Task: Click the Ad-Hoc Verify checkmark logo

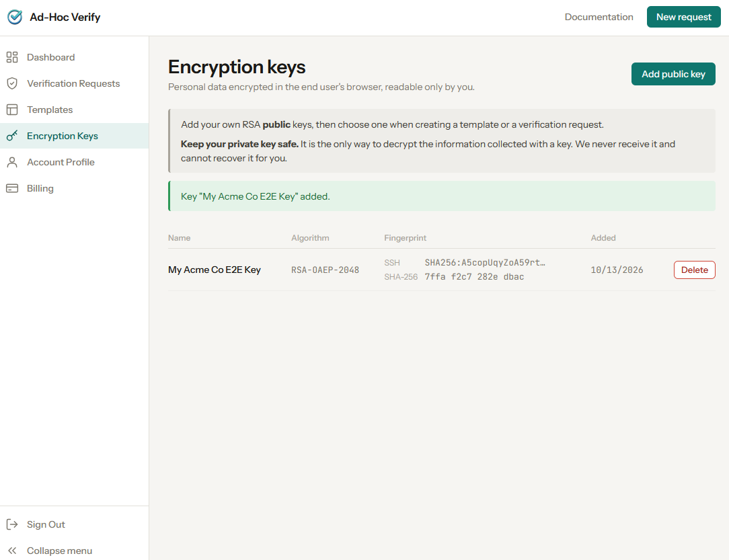Action: (x=15, y=17)
